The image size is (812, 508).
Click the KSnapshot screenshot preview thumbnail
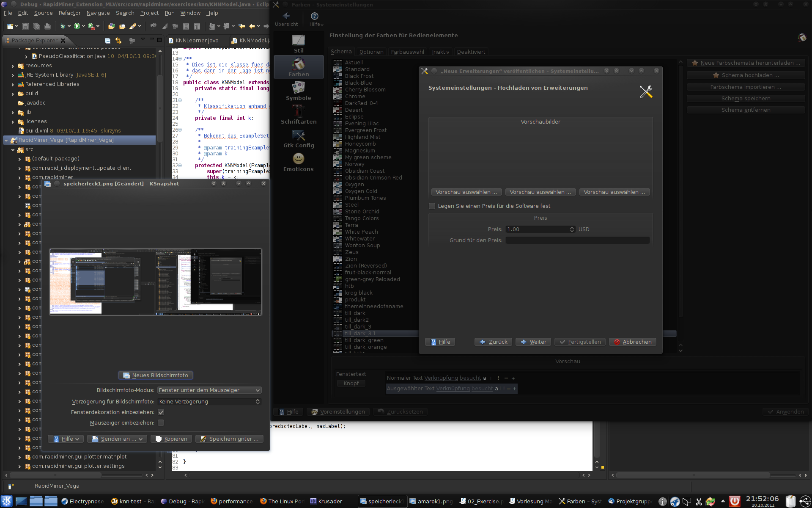tap(156, 282)
